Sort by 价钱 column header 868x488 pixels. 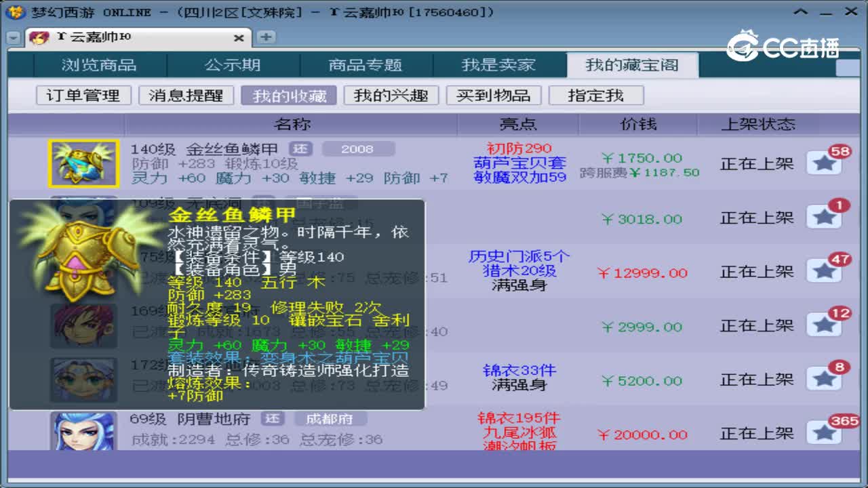[x=638, y=124]
